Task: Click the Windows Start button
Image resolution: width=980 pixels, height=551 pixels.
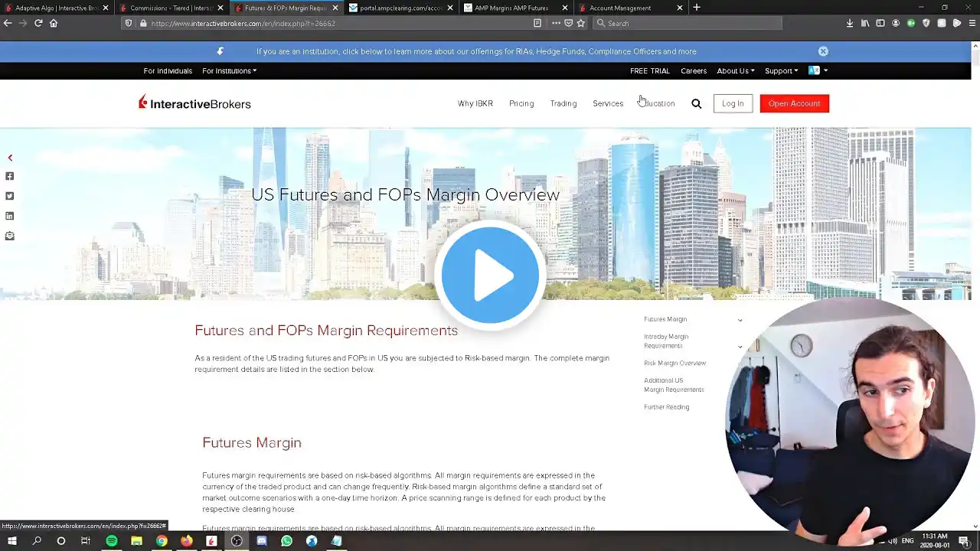Action: tap(12, 541)
